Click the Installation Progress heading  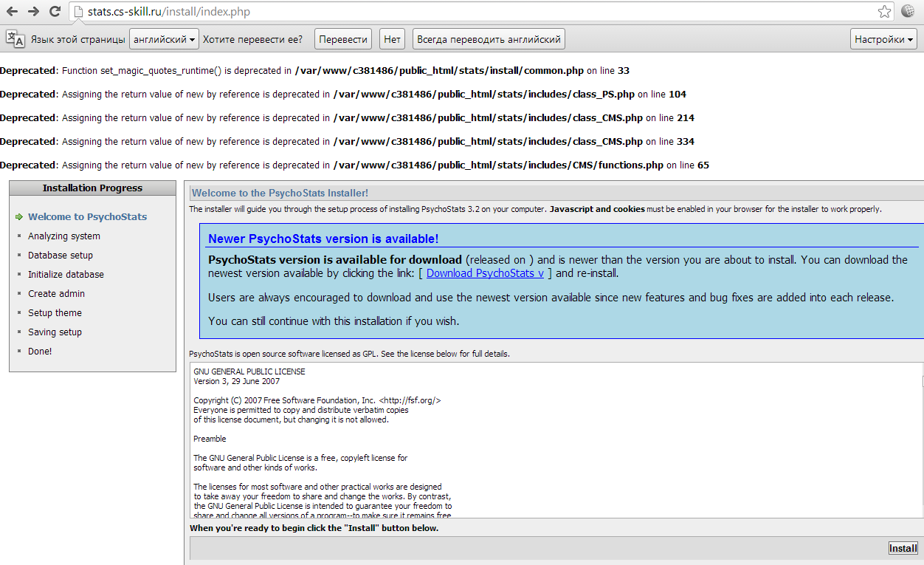click(x=92, y=188)
